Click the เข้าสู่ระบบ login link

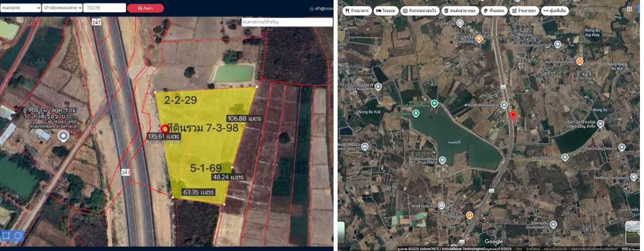point(322,9)
